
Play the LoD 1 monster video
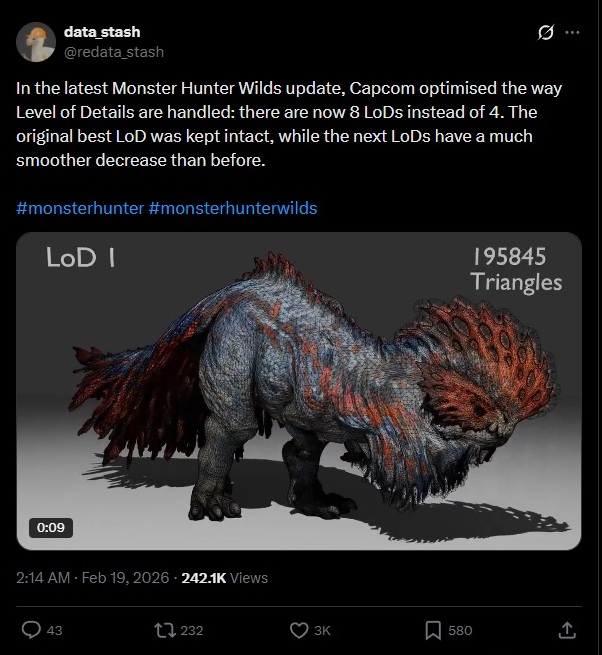(299, 390)
